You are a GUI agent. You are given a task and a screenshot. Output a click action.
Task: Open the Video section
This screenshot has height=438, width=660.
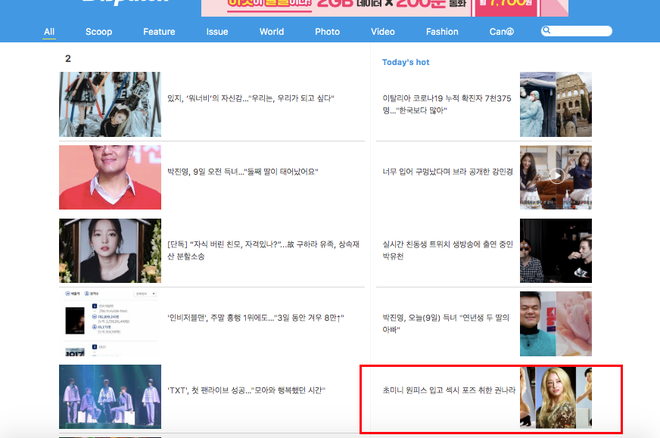(383, 32)
